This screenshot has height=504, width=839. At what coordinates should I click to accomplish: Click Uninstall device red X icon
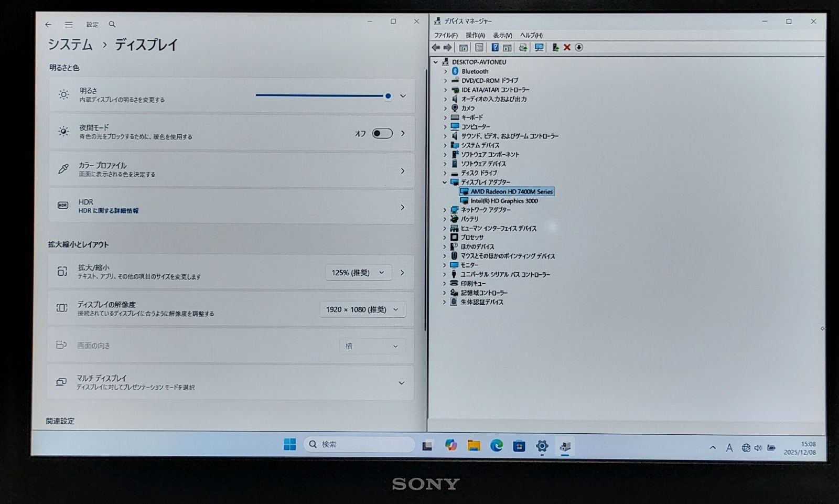[x=567, y=48]
